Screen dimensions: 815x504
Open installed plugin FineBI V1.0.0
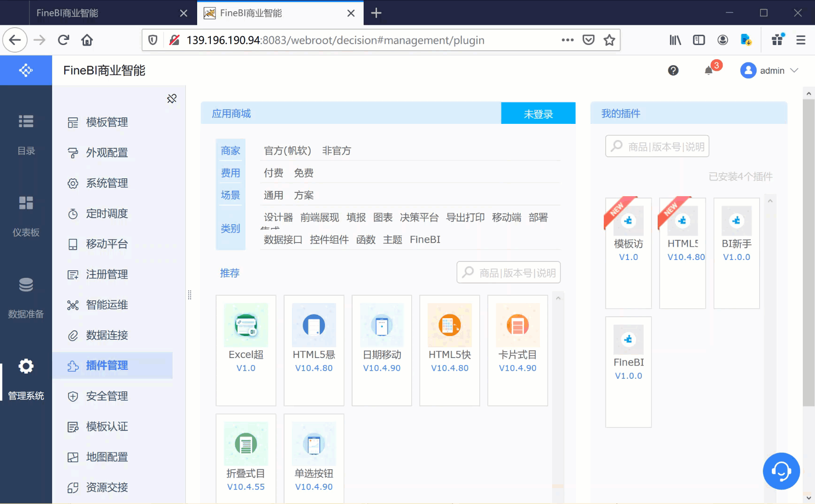(629, 372)
